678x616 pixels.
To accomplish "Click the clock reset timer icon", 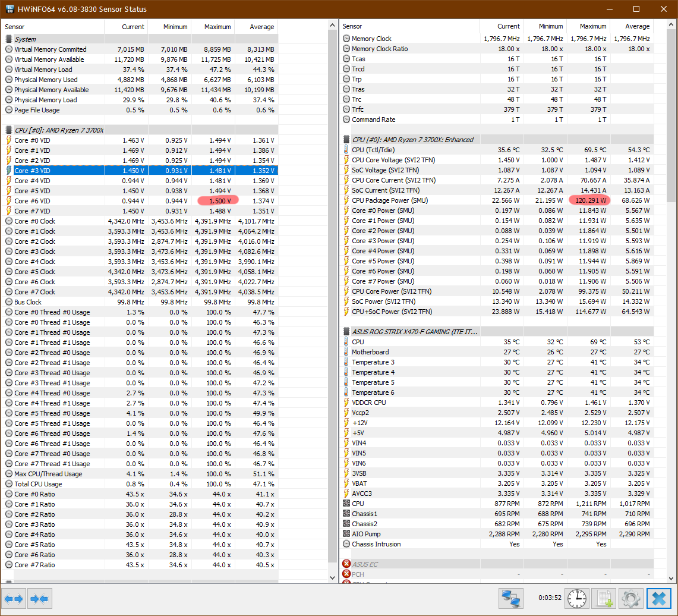I will point(577,599).
